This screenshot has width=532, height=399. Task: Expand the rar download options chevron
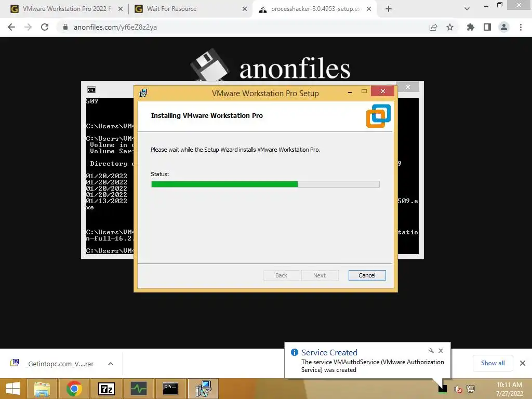click(111, 364)
